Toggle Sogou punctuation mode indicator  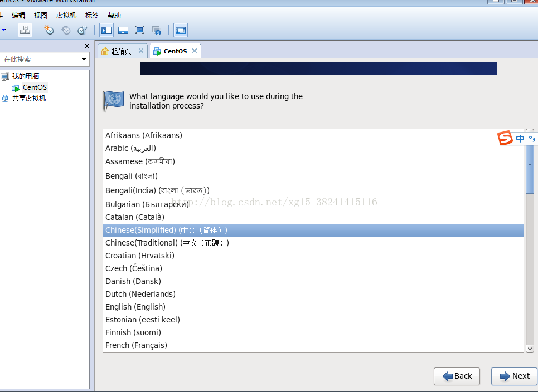(532, 138)
